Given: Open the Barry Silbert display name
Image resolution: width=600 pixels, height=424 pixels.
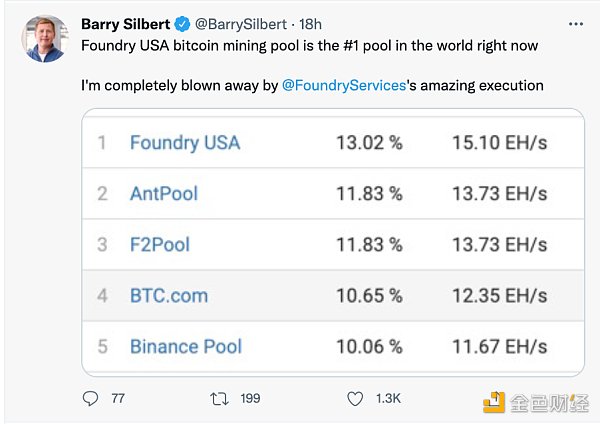Looking at the screenshot, I should click(126, 24).
